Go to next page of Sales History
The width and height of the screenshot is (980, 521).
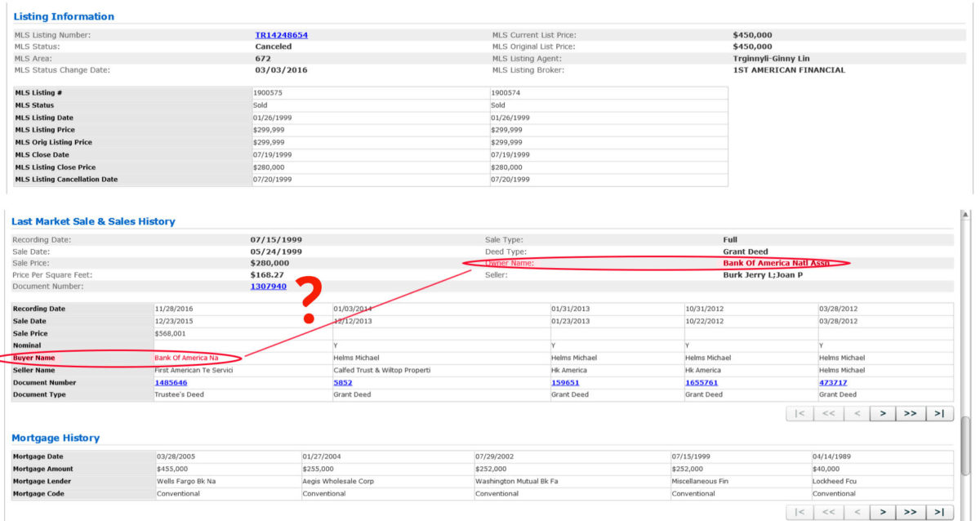883,413
